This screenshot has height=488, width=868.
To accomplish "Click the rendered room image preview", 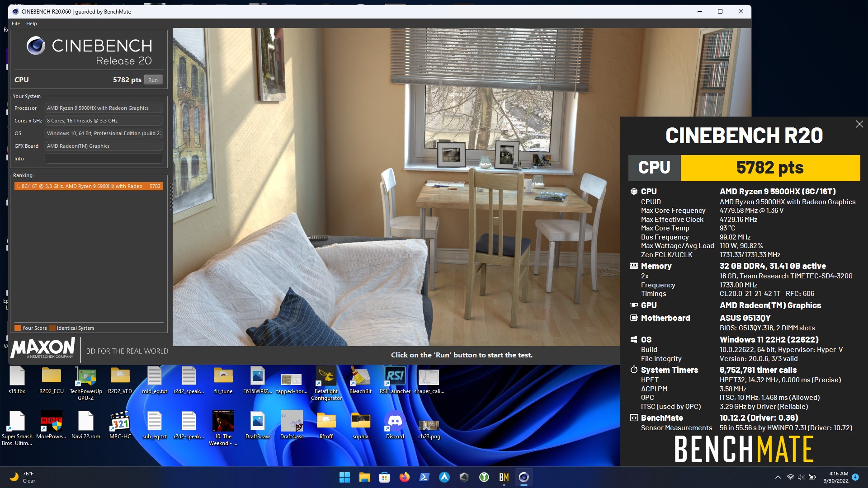I will [396, 187].
